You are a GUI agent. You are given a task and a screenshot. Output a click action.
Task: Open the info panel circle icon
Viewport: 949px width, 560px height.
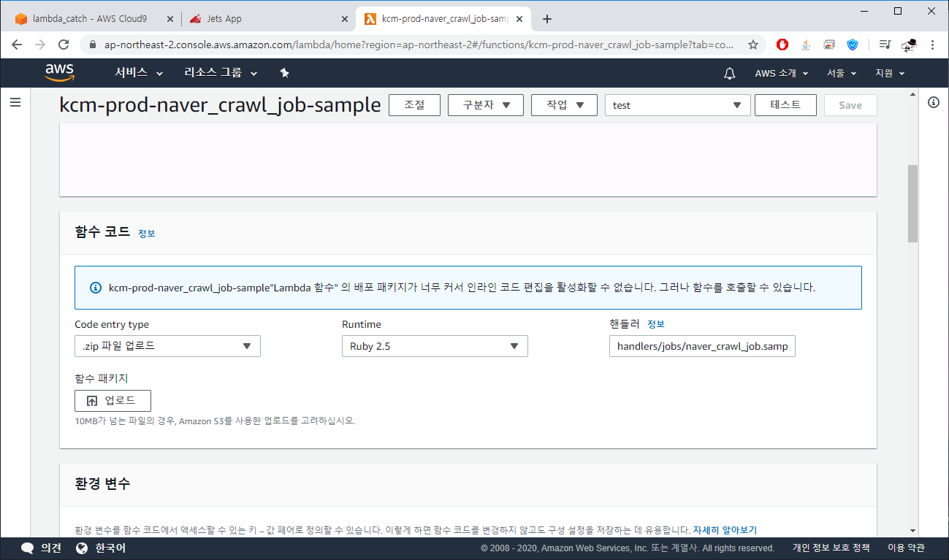click(x=933, y=102)
